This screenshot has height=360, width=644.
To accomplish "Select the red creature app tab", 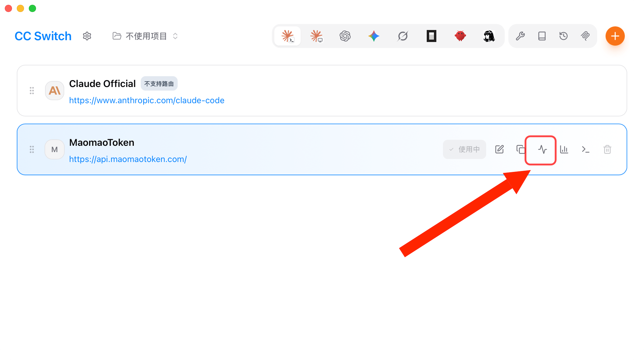I will pyautogui.click(x=460, y=36).
